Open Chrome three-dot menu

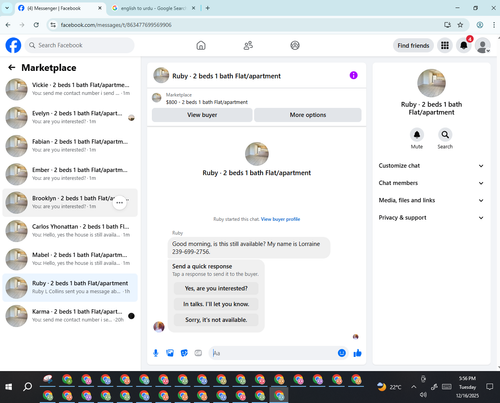point(494,25)
